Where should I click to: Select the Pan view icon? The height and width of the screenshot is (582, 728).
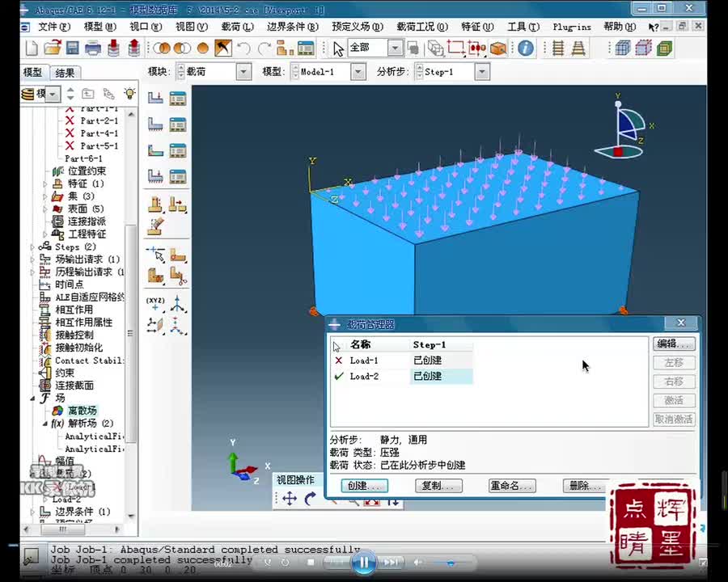[290, 499]
